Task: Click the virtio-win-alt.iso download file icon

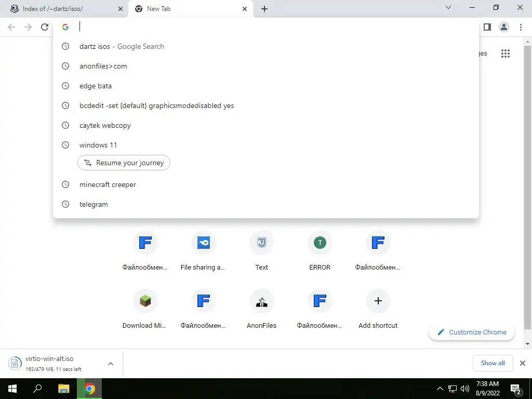Action: 15,363
